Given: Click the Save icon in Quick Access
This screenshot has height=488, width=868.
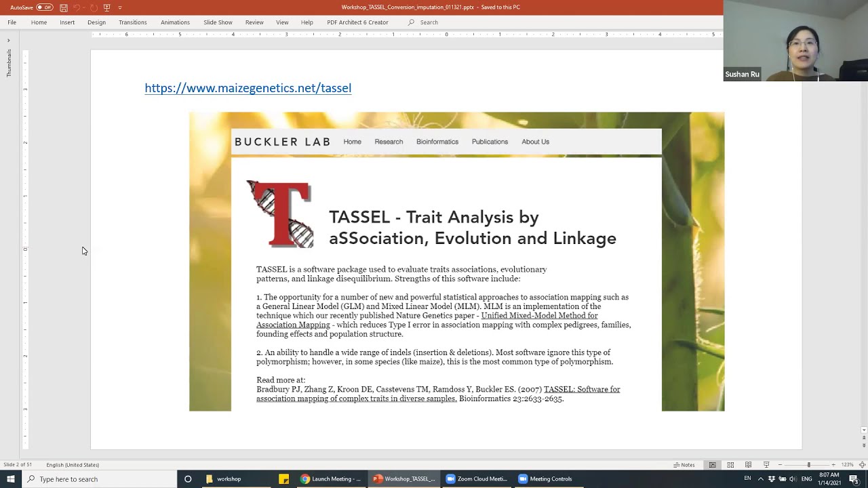Looking at the screenshot, I should click(x=64, y=7).
